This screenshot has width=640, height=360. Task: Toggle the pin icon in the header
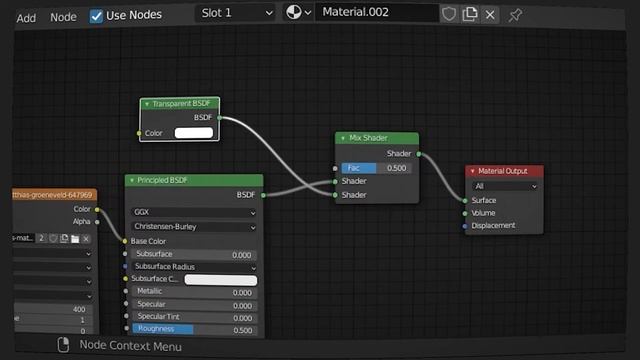(515, 16)
